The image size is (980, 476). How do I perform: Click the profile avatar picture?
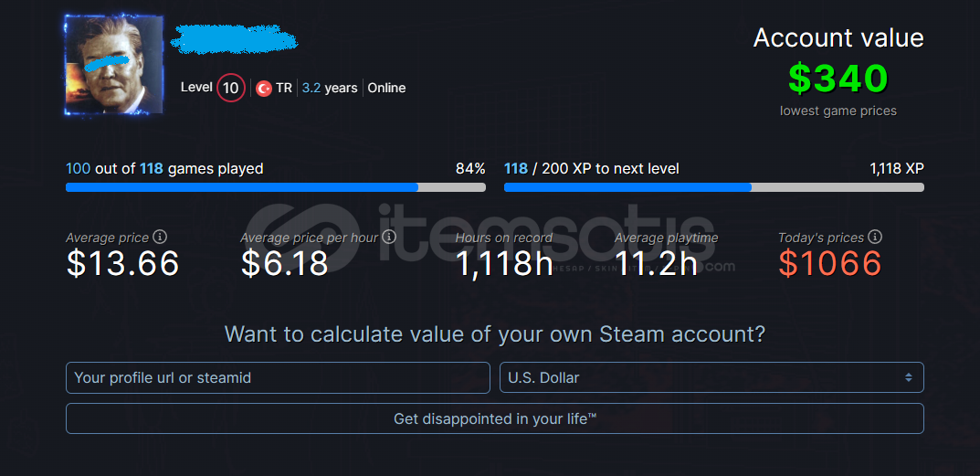pos(114,66)
